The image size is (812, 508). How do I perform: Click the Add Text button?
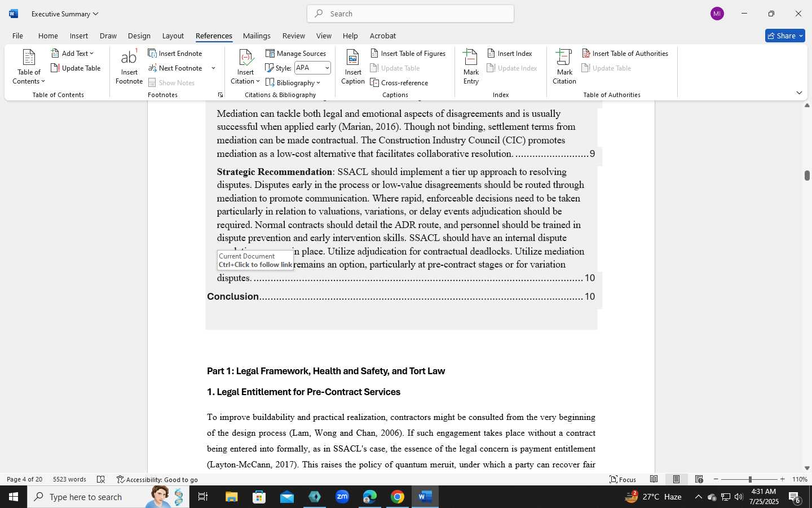(72, 53)
